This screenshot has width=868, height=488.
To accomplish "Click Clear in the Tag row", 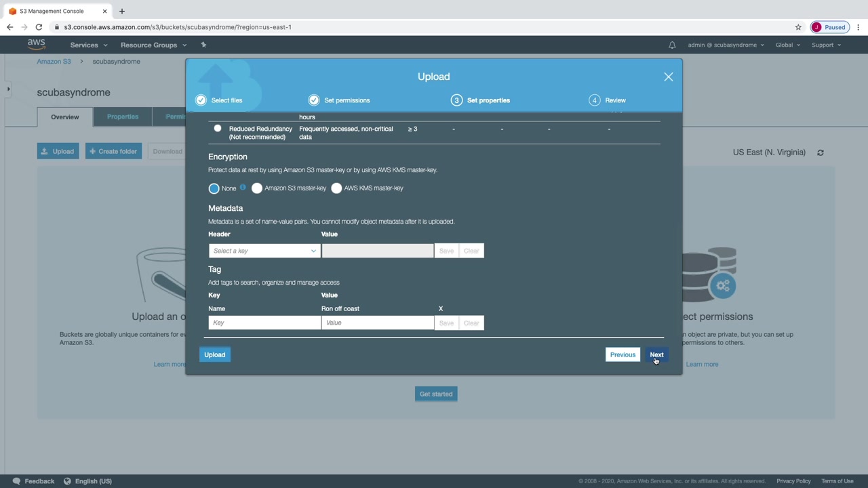I will [x=471, y=323].
